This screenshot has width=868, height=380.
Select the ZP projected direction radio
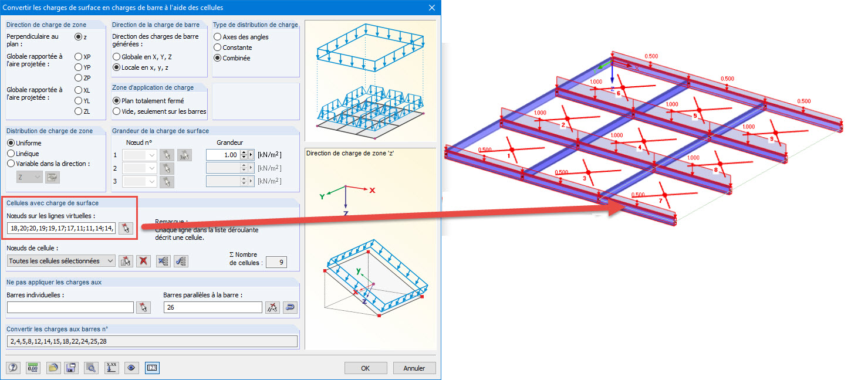click(78, 78)
